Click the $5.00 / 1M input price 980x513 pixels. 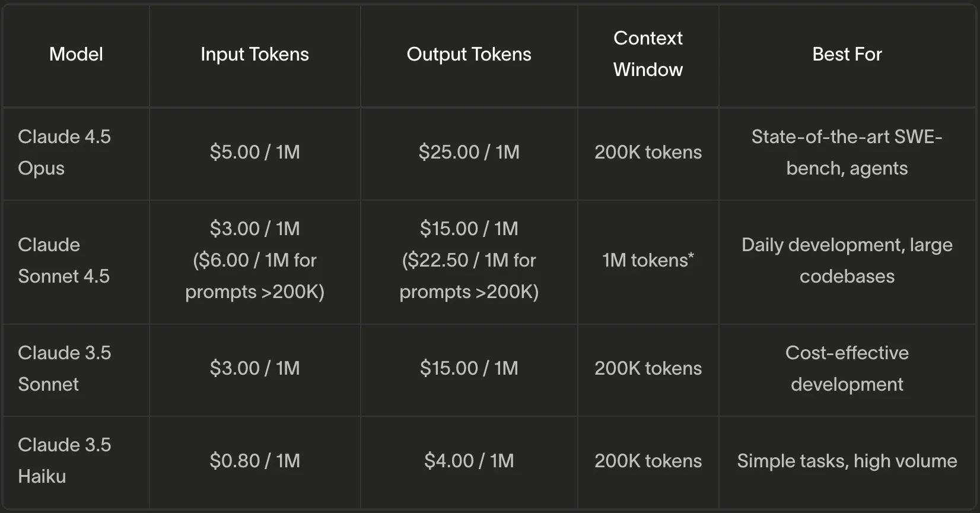pos(254,153)
